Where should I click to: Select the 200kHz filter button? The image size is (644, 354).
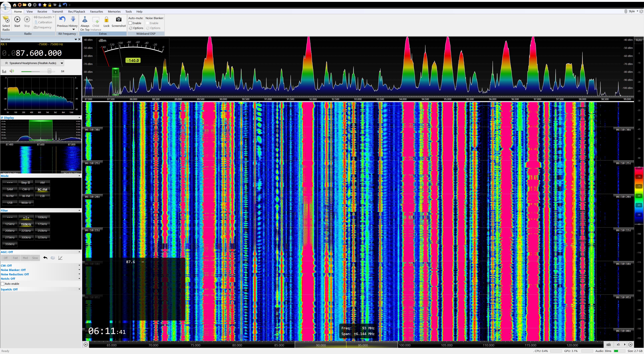[x=10, y=231]
